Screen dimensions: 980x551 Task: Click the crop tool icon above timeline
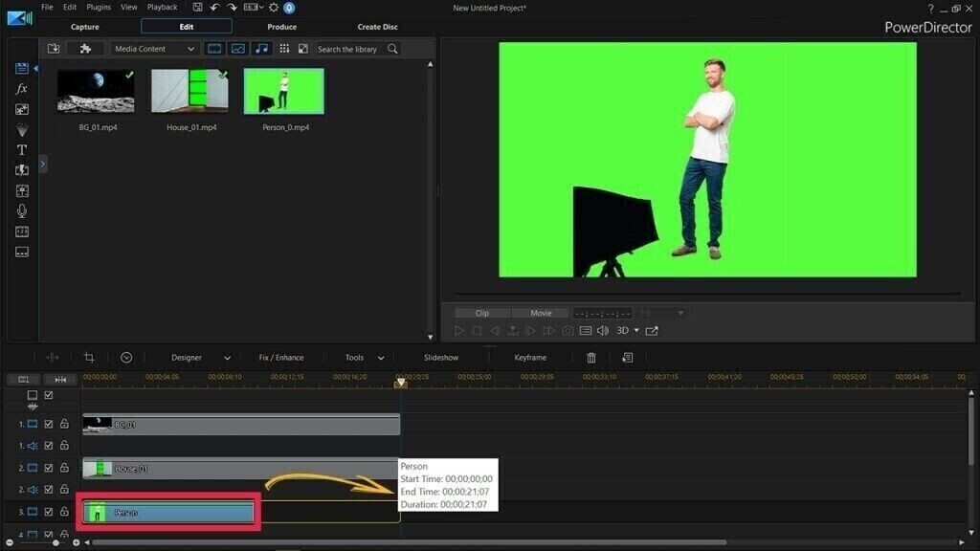[x=89, y=358]
